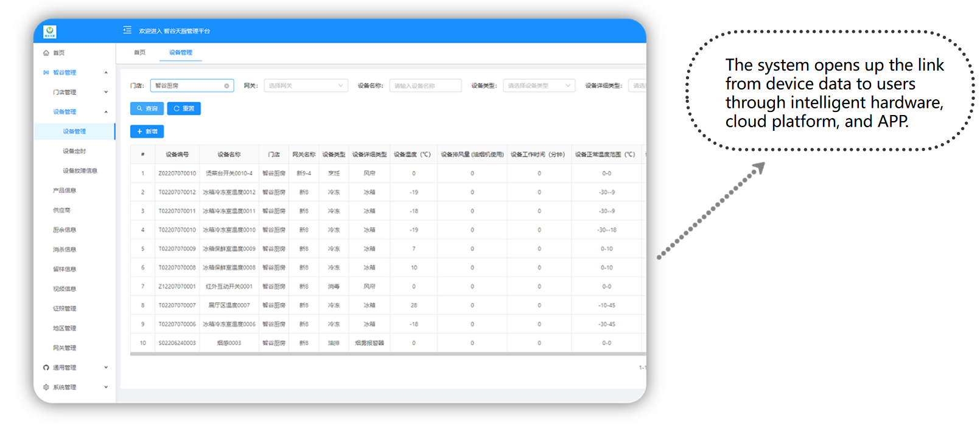Screen dimensions: 980x426
Task: Open the 设备类型 device type dropdown
Action: point(539,86)
